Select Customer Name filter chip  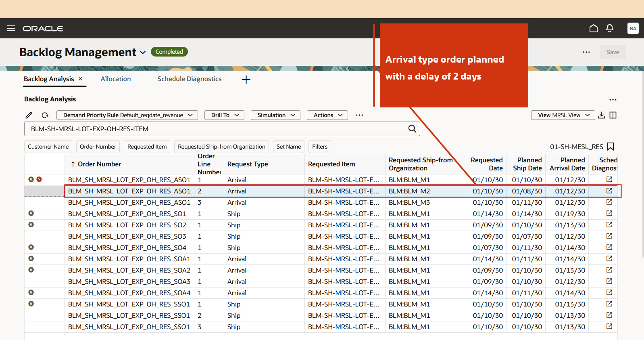(x=48, y=147)
